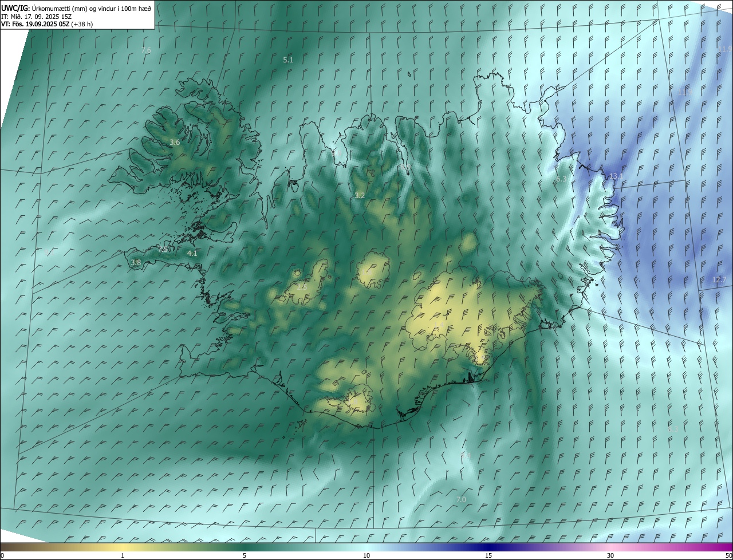The height and width of the screenshot is (560, 733).
Task: Click the map value 3.2
Action: coord(360,196)
